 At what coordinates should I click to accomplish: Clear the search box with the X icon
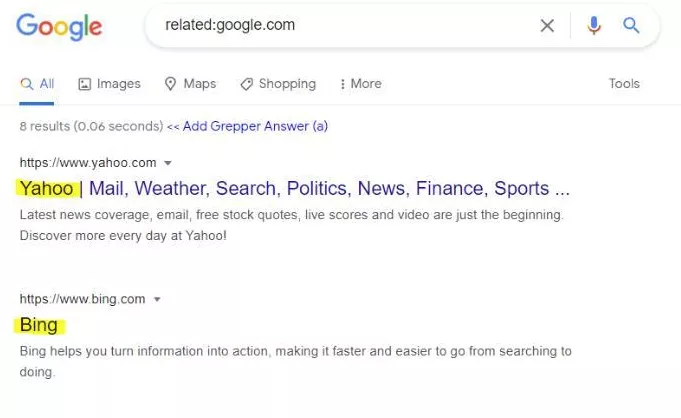coord(547,26)
